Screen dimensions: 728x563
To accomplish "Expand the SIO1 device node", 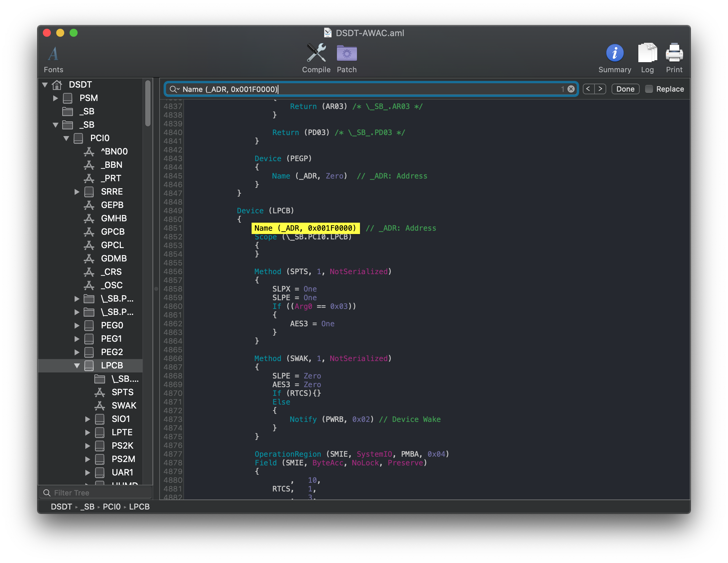I will [88, 419].
